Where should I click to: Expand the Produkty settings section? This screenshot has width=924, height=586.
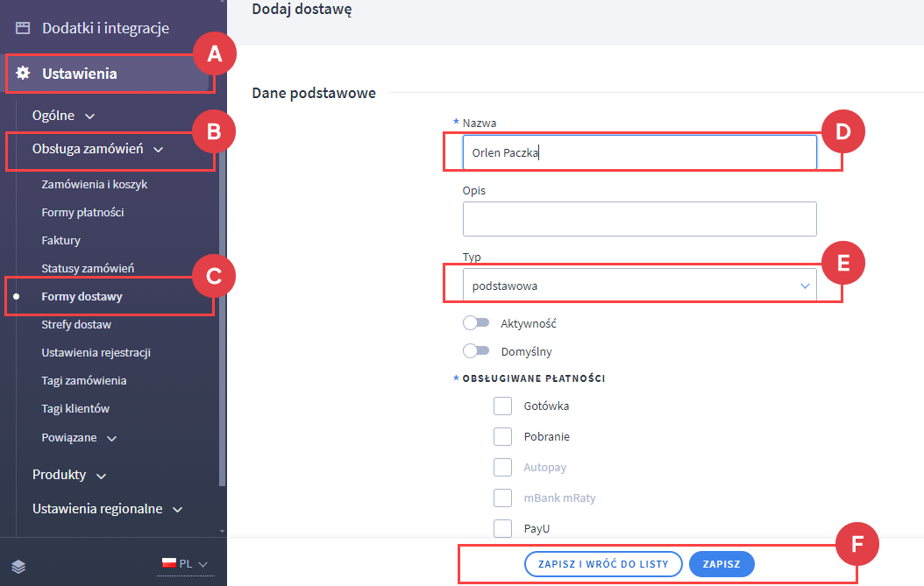pyautogui.click(x=69, y=475)
